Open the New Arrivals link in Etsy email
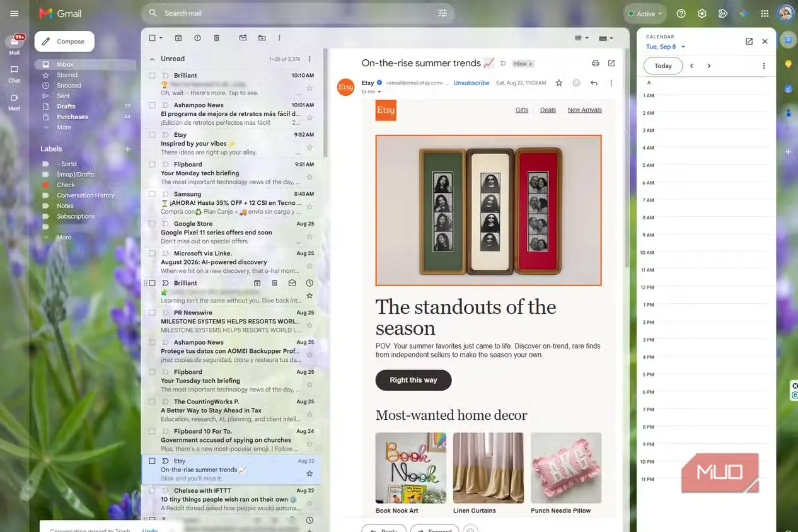Screen dimensions: 798x532 point(585,110)
